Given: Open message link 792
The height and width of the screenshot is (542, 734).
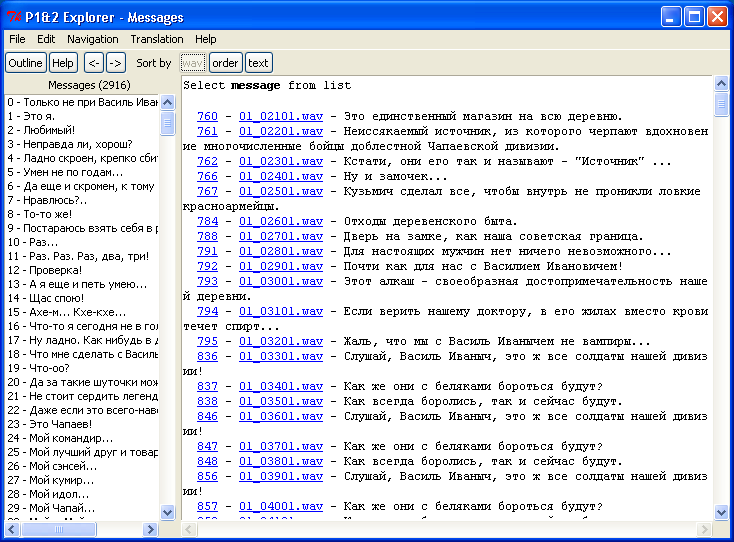Looking at the screenshot, I should (207, 266).
